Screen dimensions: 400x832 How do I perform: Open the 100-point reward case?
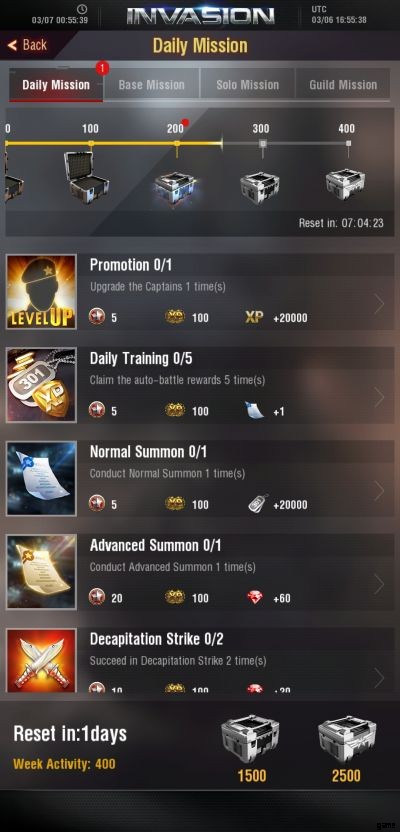(x=86, y=176)
